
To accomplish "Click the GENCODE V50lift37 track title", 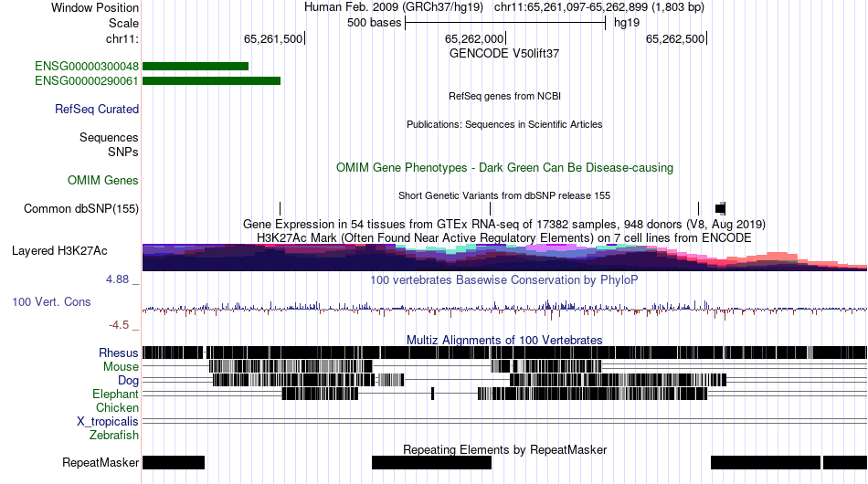I will click(504, 54).
